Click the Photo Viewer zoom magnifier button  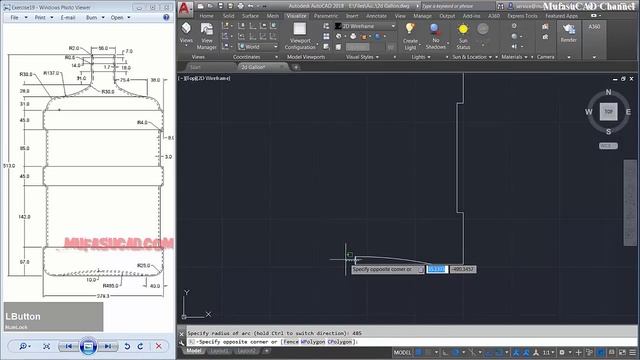24,346
